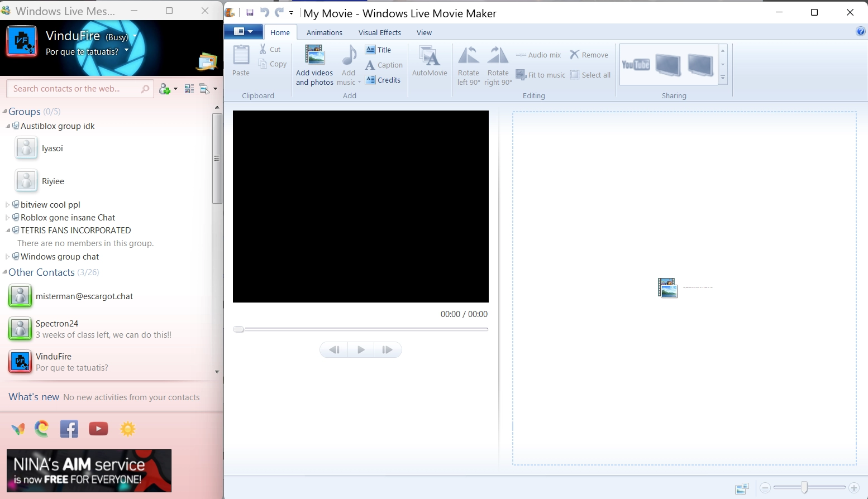The height and width of the screenshot is (499, 868).
Task: Open the Messenger show menu dropdown arrow
Action: pyautogui.click(x=215, y=89)
